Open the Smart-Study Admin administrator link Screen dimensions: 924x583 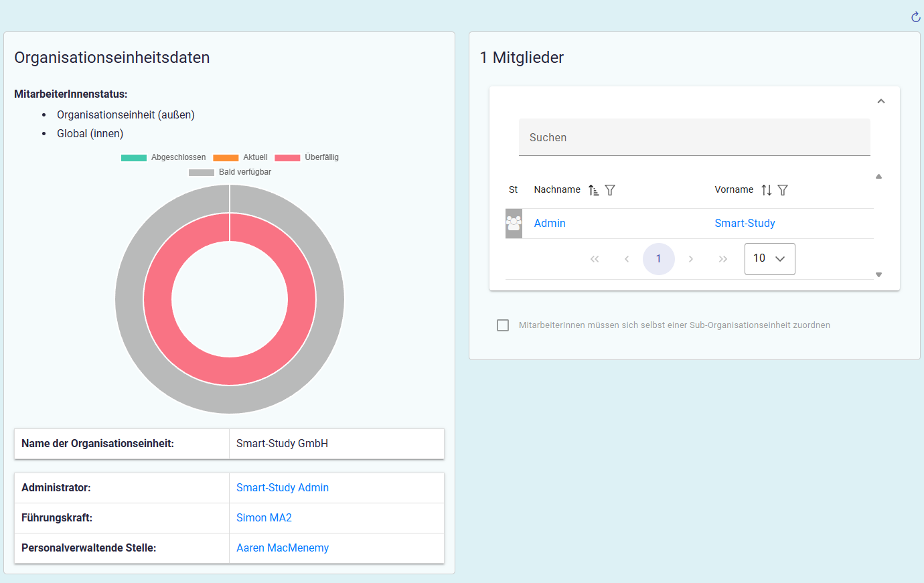tap(283, 488)
